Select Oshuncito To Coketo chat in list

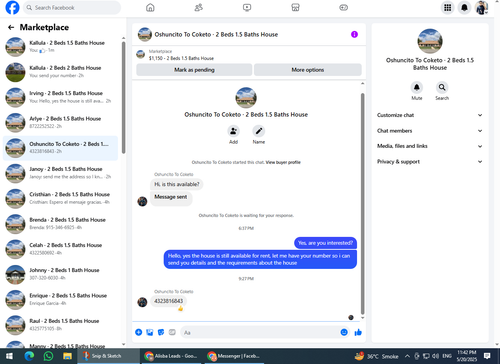pos(61,148)
